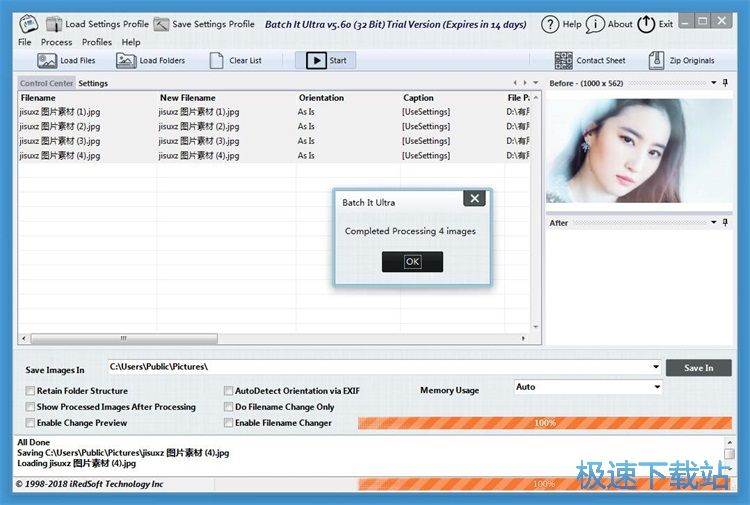Click the Start button label
The height and width of the screenshot is (505, 750).
click(338, 61)
